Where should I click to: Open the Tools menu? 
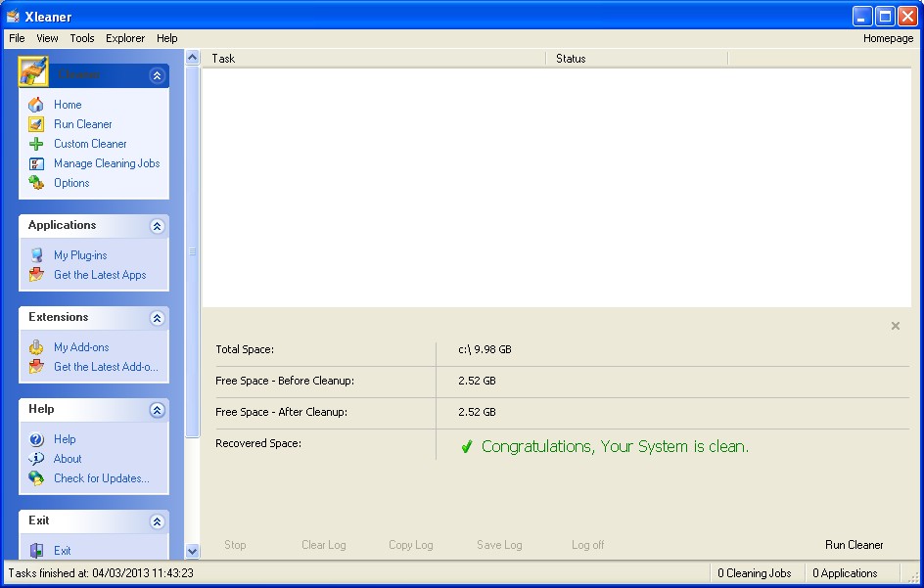coord(82,38)
